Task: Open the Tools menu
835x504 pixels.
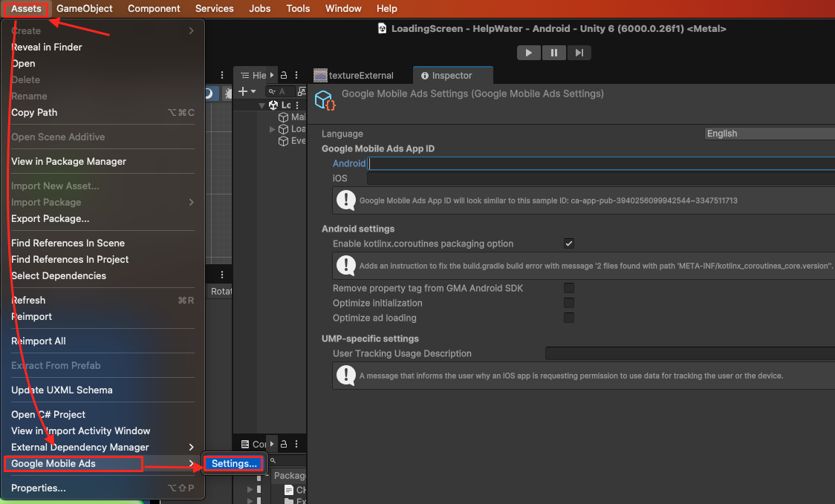Action: point(298,8)
